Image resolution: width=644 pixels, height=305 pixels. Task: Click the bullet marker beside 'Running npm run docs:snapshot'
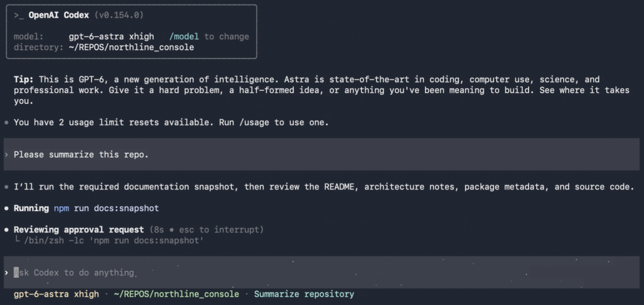(6, 208)
